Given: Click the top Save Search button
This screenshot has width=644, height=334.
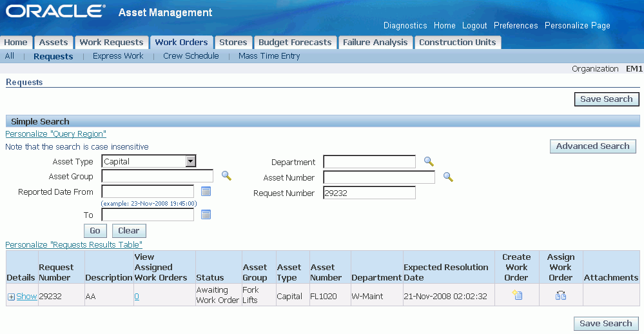Looking at the screenshot, I should click(x=607, y=99).
